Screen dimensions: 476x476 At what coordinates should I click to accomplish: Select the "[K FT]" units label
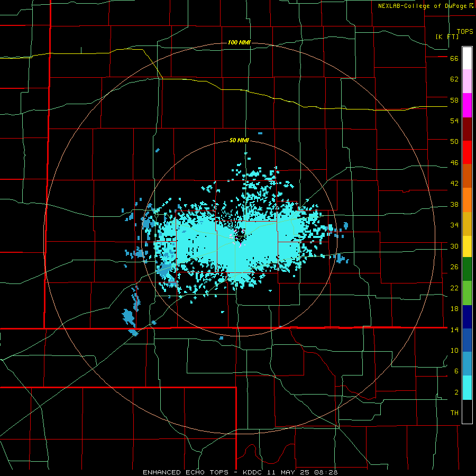pyautogui.click(x=447, y=36)
